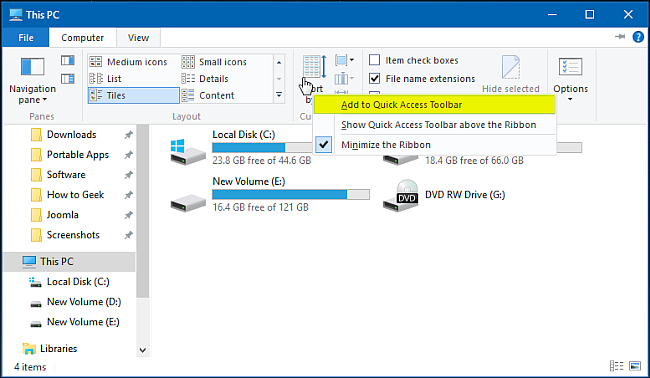Click pin icon beside Screenshots
650x378 pixels.
coord(129,235)
